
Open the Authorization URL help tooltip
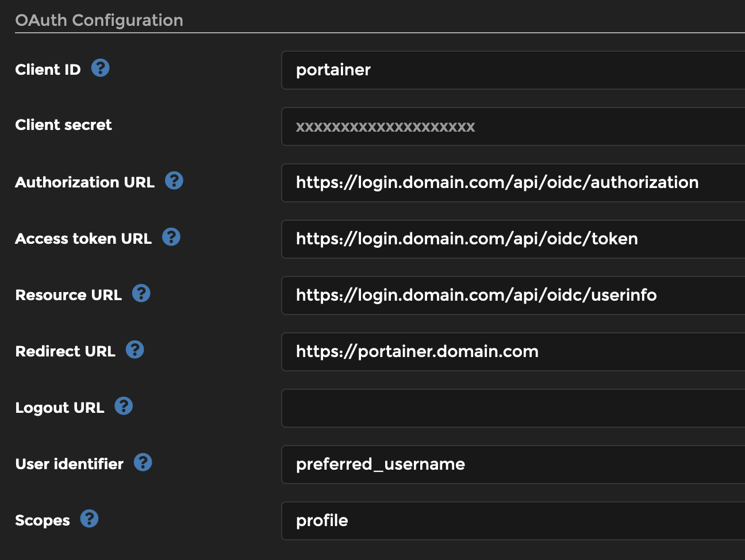(x=174, y=181)
